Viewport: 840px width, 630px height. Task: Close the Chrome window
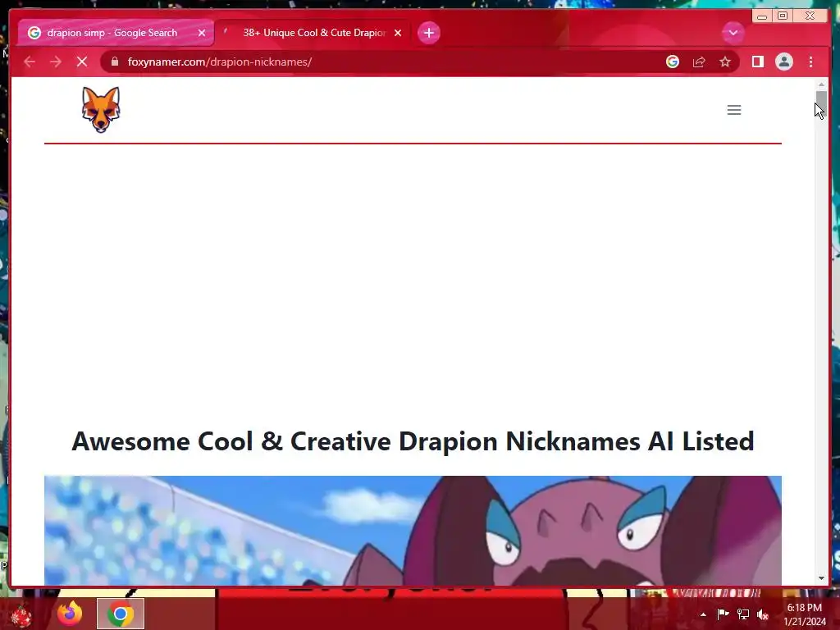(x=810, y=16)
